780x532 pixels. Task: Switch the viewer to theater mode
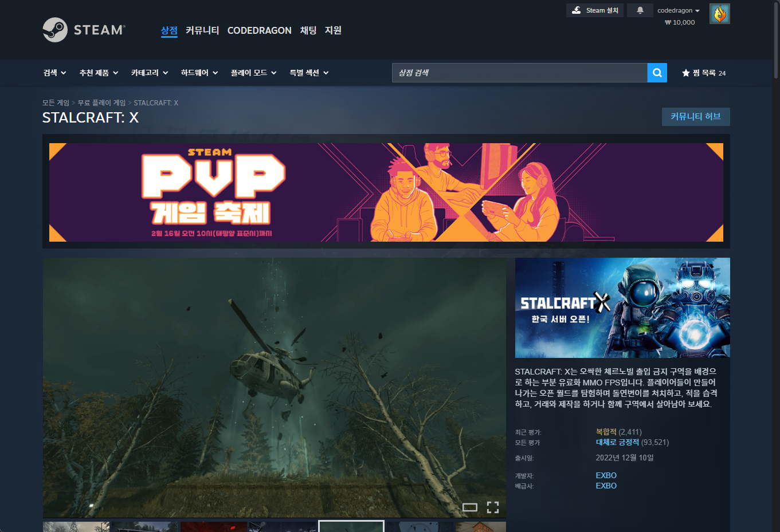coord(470,507)
